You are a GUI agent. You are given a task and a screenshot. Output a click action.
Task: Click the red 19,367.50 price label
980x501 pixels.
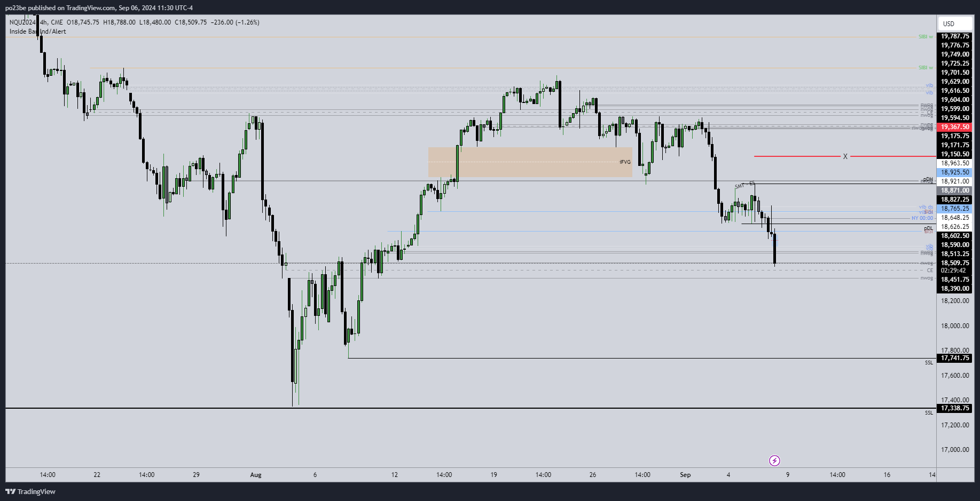point(954,127)
